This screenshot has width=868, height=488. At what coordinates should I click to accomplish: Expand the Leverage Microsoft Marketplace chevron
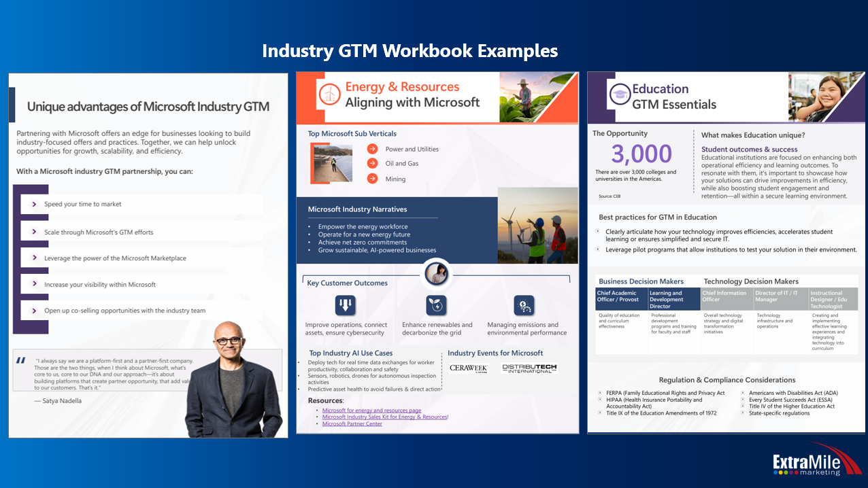coord(33,258)
